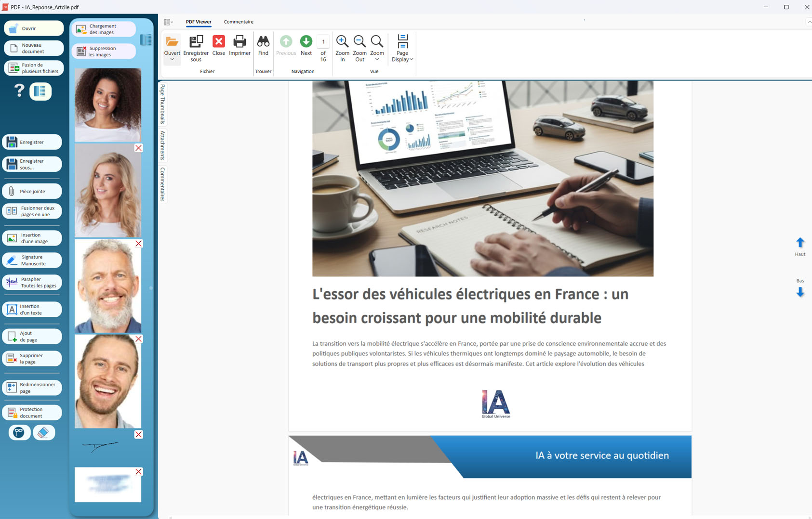Image resolution: width=812 pixels, height=519 pixels.
Task: Expand the Ouvert dropdown arrow
Action: coord(172,60)
